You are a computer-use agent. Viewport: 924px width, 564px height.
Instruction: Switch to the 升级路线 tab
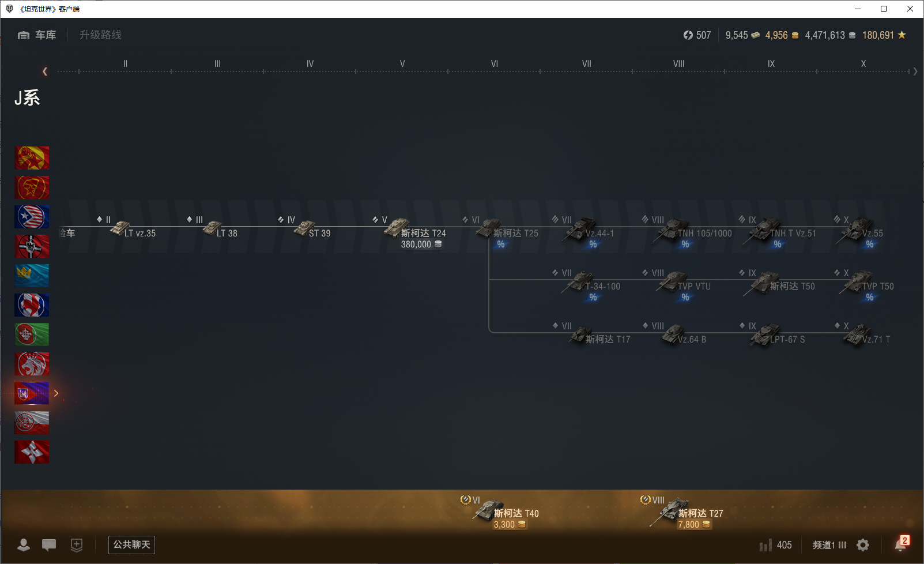(100, 35)
